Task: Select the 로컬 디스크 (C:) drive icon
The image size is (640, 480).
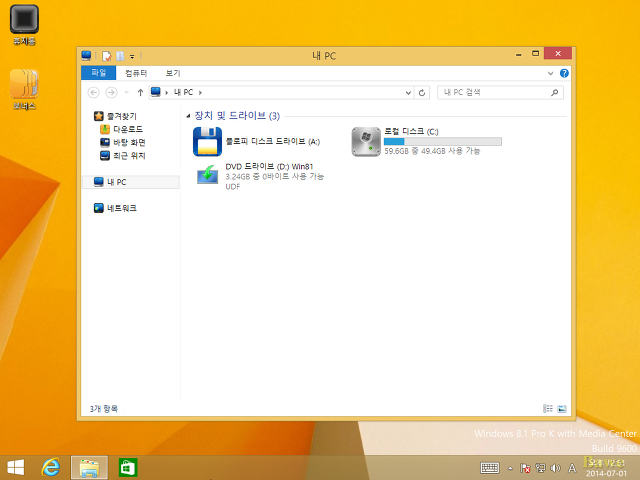Action: [366, 142]
